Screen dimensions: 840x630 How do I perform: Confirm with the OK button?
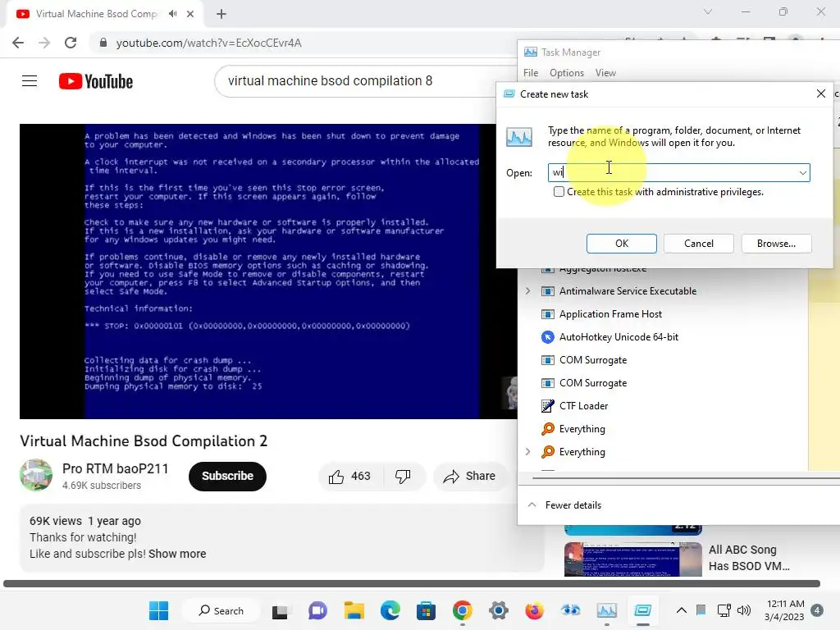pyautogui.click(x=622, y=243)
